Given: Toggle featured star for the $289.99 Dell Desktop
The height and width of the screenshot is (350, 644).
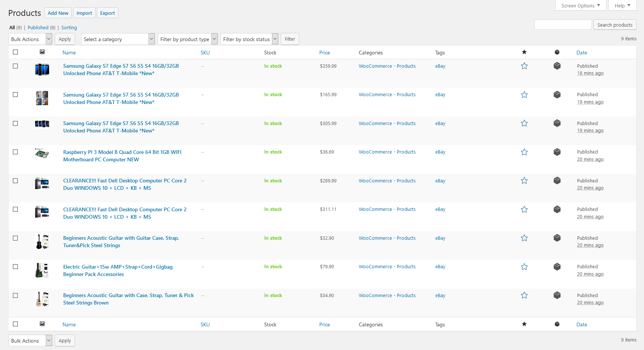Looking at the screenshot, I should pyautogui.click(x=524, y=181).
